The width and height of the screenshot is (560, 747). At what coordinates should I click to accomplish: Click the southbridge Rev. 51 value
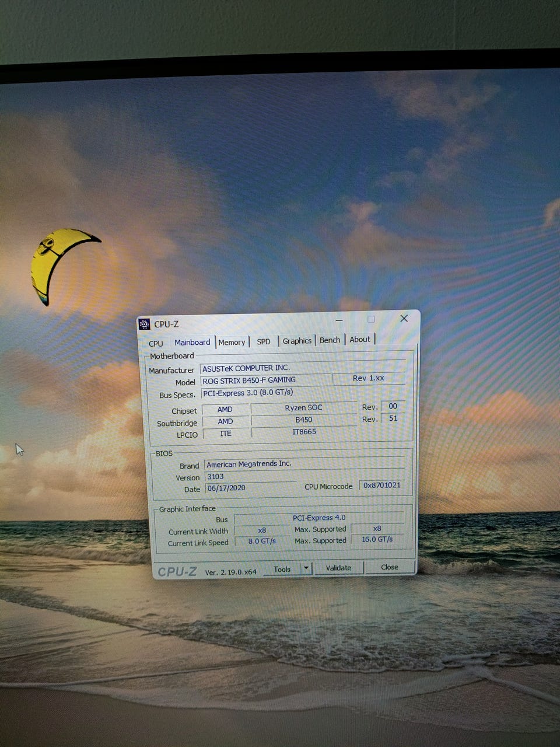(393, 418)
